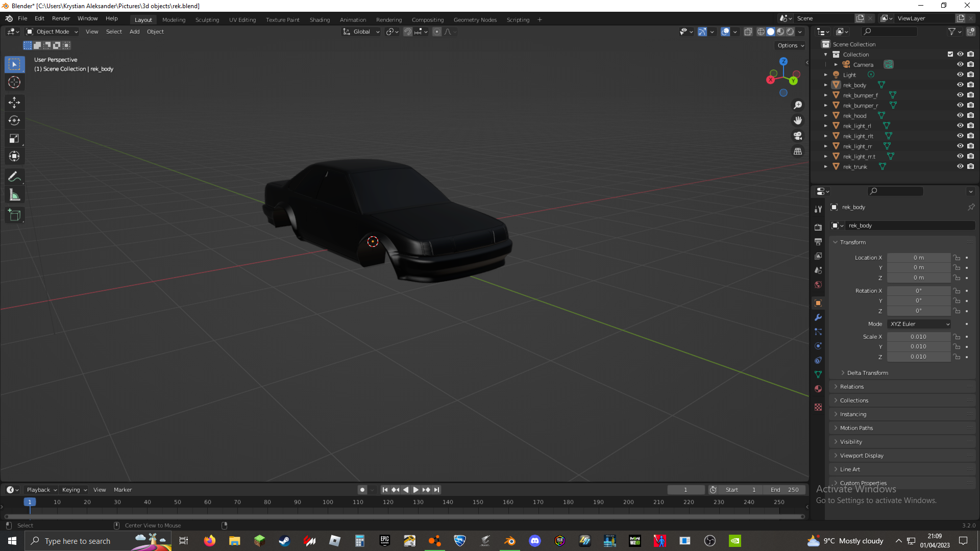Click the Scale X value field
The width and height of the screenshot is (980, 551).
tap(919, 337)
